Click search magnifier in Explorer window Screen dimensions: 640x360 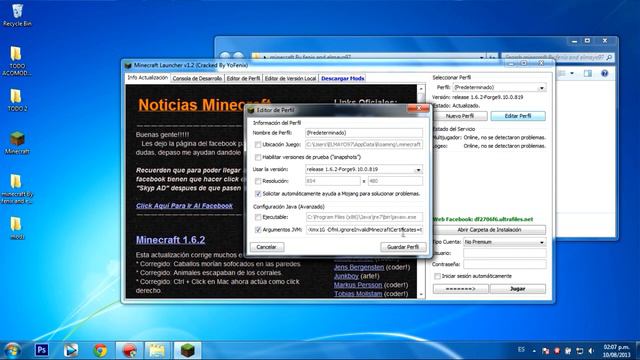tap(609, 58)
